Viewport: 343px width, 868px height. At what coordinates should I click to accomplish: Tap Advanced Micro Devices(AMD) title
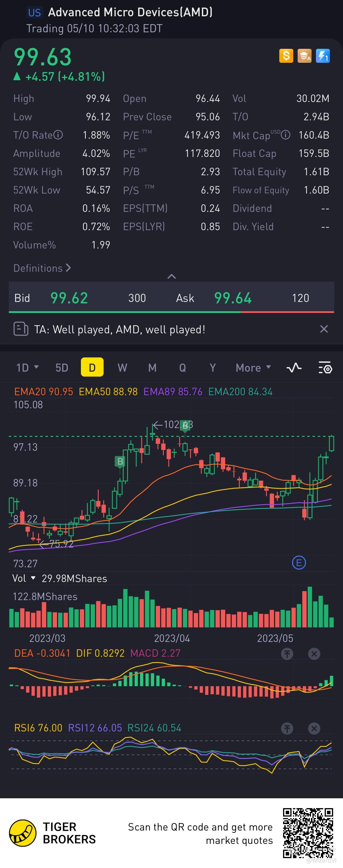[130, 12]
